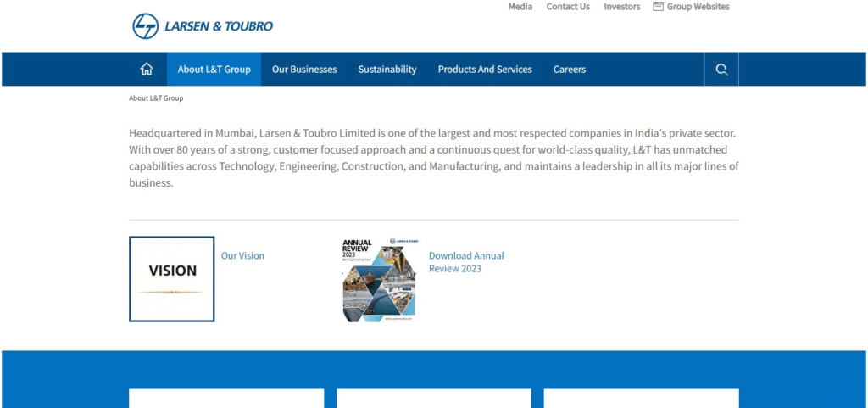Image resolution: width=868 pixels, height=408 pixels.
Task: Click the rightmost white card in blue section
Action: (641, 399)
